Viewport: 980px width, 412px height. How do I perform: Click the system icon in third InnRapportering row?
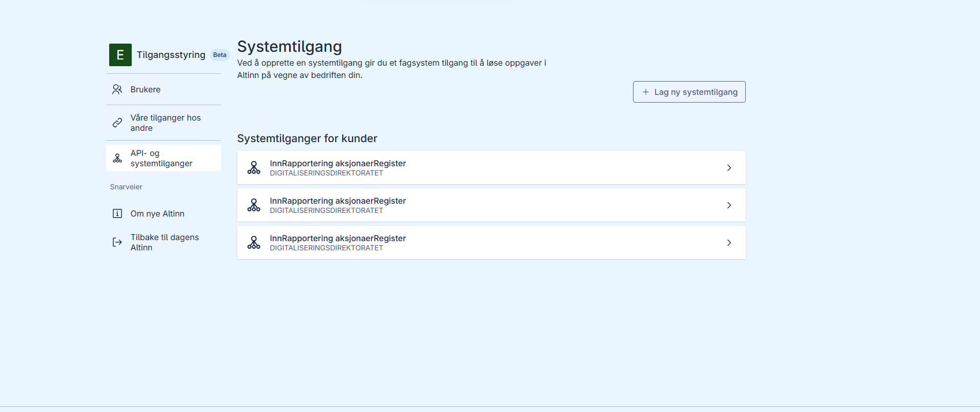point(254,243)
